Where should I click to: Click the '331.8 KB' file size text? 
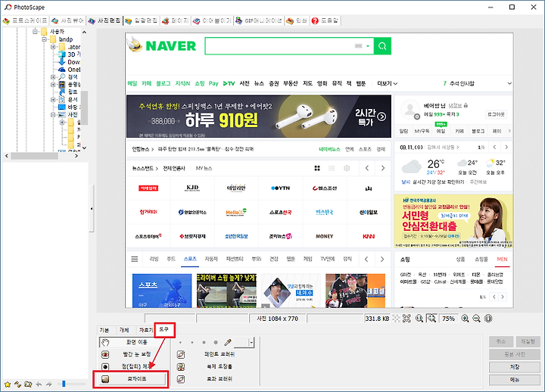[377, 319]
